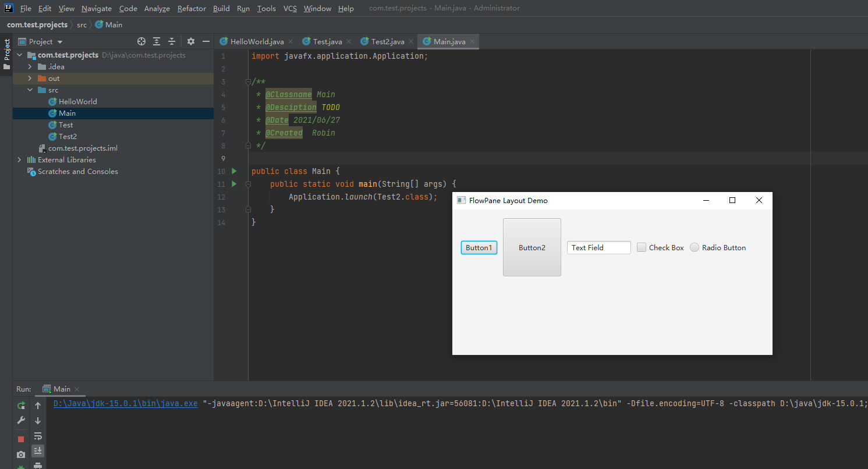Click the locate/select opened file target icon
Screen dimensions: 868x469
pos(141,41)
